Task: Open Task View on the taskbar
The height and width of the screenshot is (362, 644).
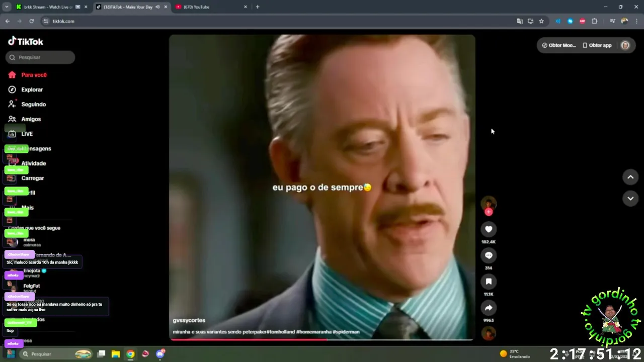Action: (x=101, y=354)
